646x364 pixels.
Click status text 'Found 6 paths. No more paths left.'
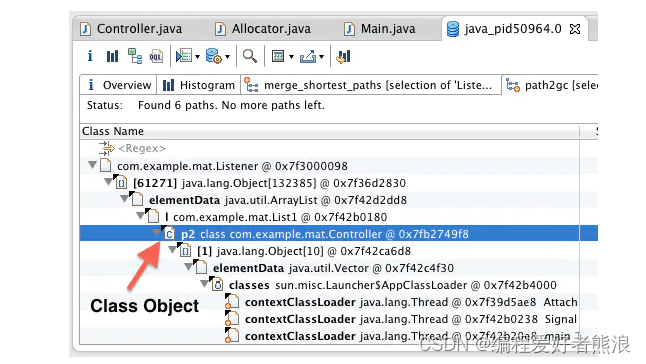tap(231, 105)
